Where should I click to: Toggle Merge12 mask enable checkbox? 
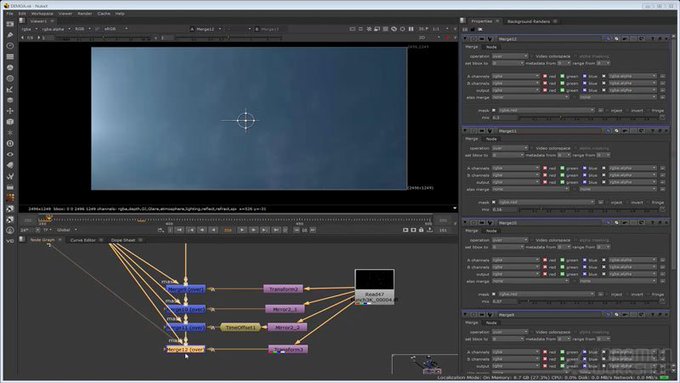[494, 110]
